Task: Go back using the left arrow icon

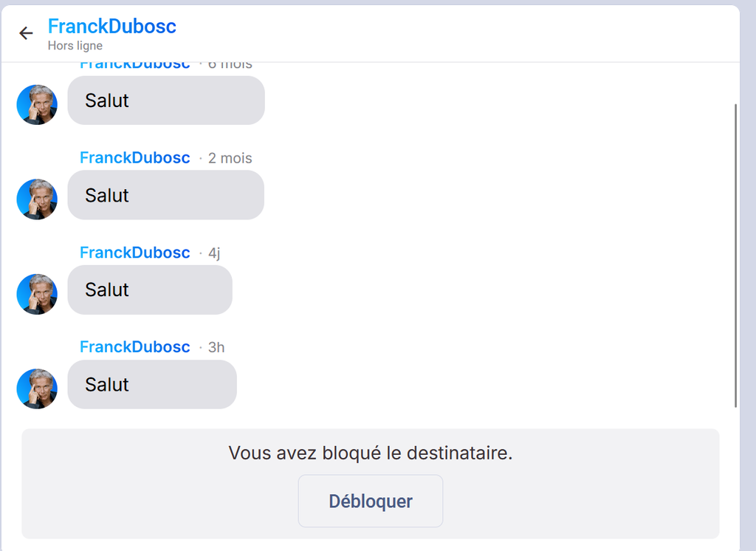Action: click(26, 32)
